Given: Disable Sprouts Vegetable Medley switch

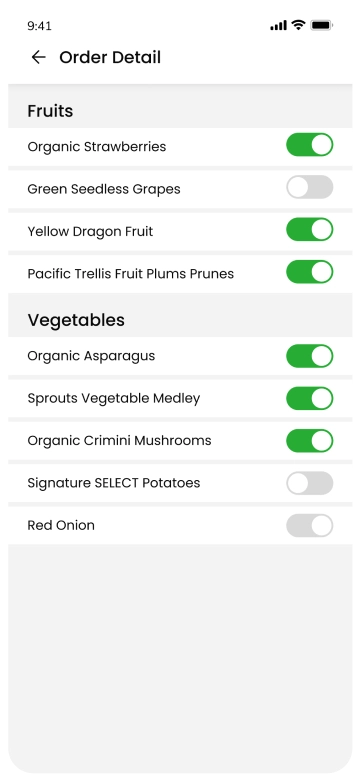Looking at the screenshot, I should pyautogui.click(x=310, y=398).
